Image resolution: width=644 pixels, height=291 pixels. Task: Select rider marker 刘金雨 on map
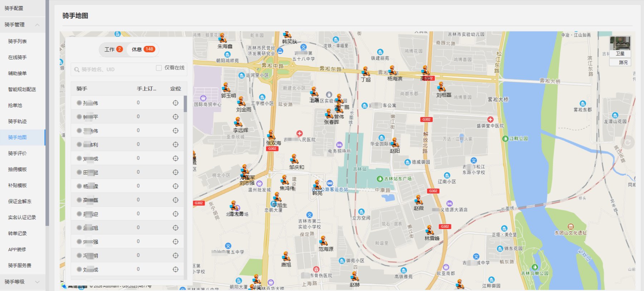242,102
